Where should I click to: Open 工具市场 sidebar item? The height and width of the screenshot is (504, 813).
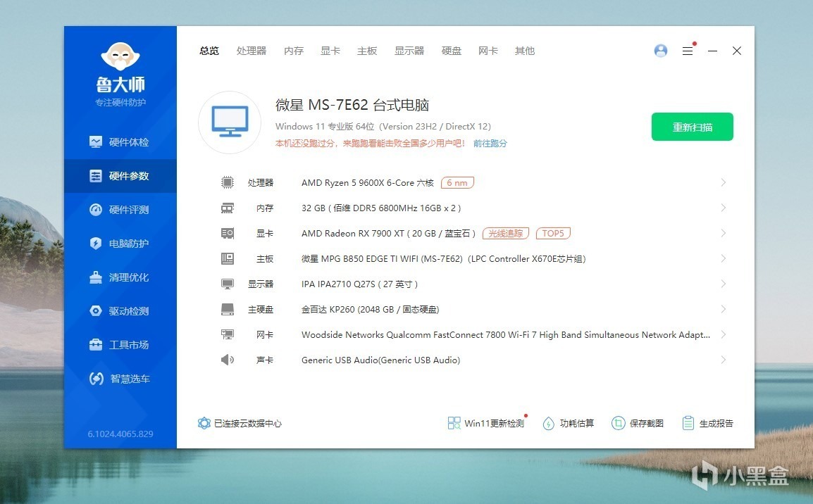120,344
